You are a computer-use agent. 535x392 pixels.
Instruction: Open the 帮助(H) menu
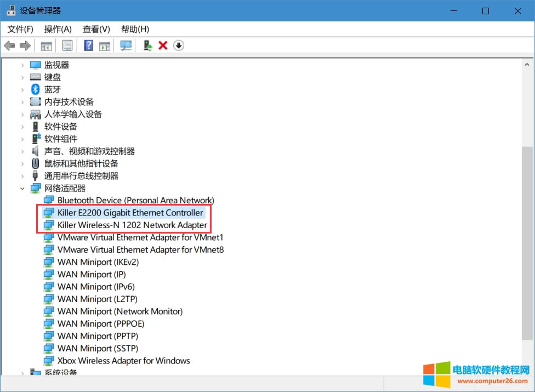pyautogui.click(x=135, y=30)
